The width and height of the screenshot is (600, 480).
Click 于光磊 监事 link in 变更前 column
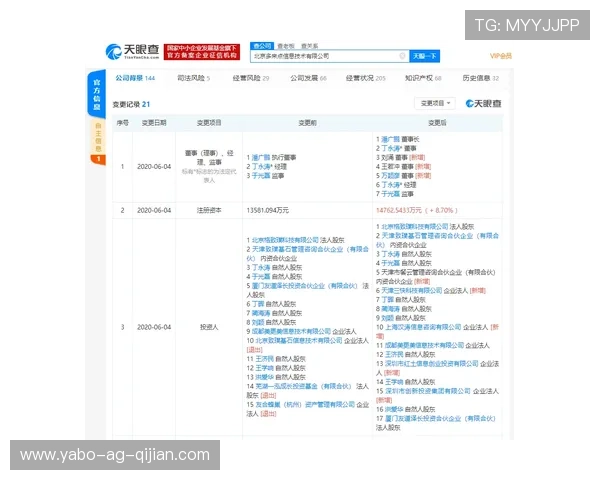[x=261, y=176]
